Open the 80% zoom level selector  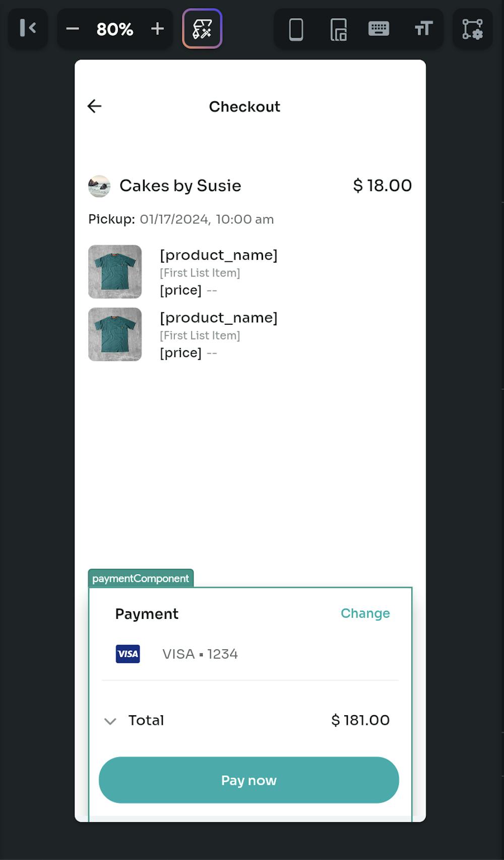[115, 29]
